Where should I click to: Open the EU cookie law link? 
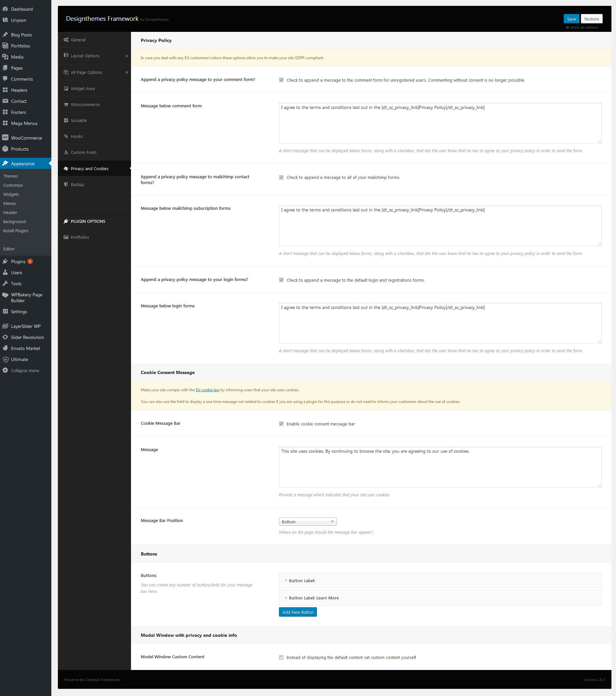coord(208,390)
